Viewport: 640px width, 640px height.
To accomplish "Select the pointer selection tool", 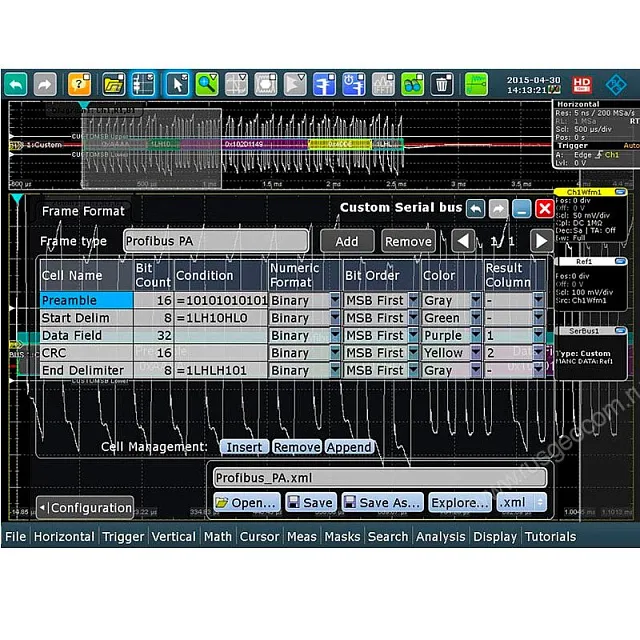I will click(x=177, y=84).
